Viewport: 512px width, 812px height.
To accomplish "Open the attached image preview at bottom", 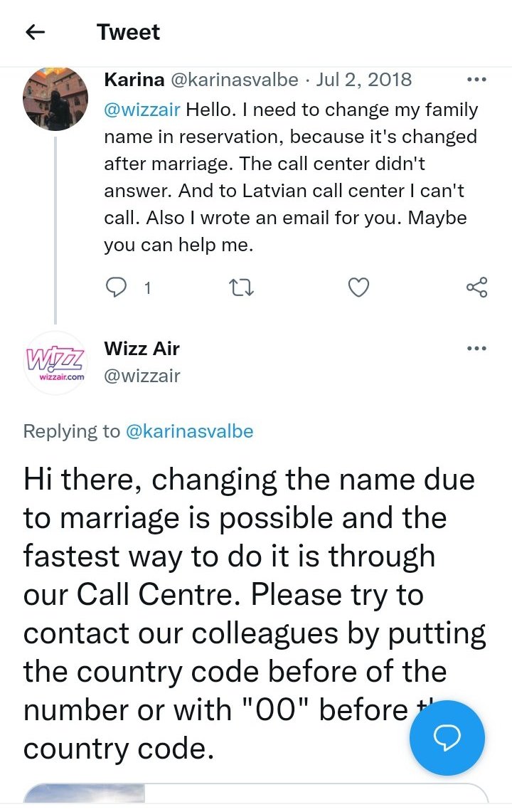I will (x=85, y=796).
